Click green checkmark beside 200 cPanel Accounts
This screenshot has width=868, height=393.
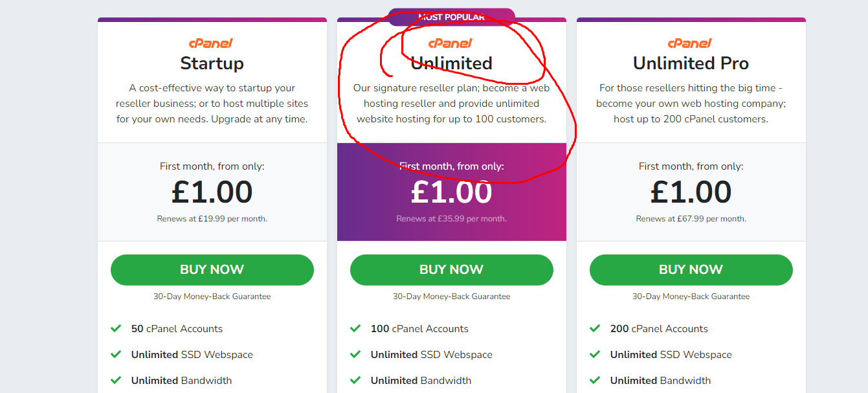pos(595,328)
